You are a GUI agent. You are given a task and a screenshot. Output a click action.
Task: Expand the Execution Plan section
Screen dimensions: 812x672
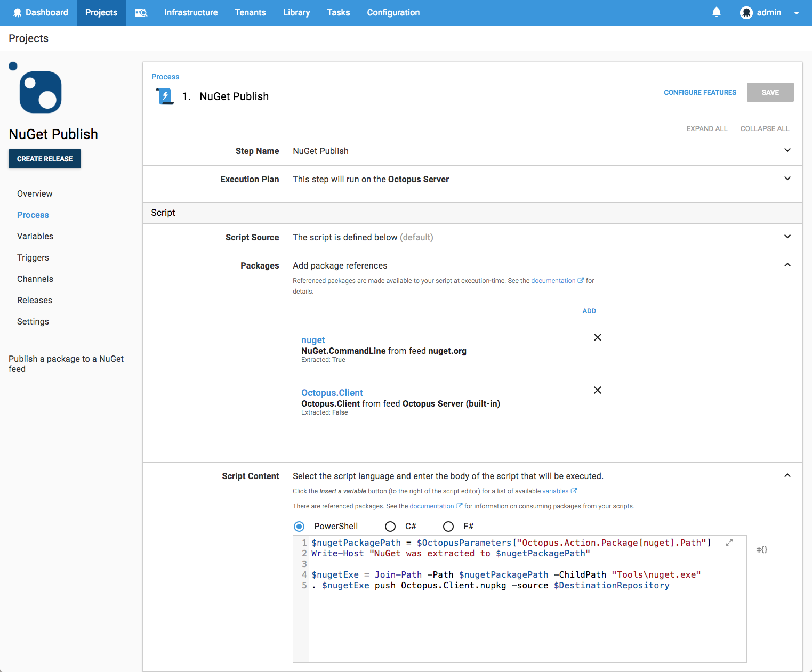pos(787,179)
